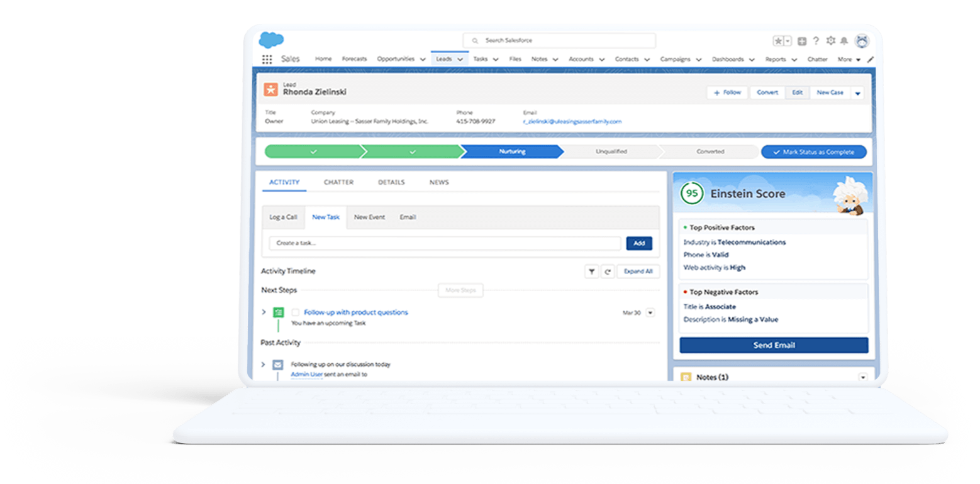Click the pencil icon to edit navigation
The width and height of the screenshot is (980, 484).
click(871, 59)
